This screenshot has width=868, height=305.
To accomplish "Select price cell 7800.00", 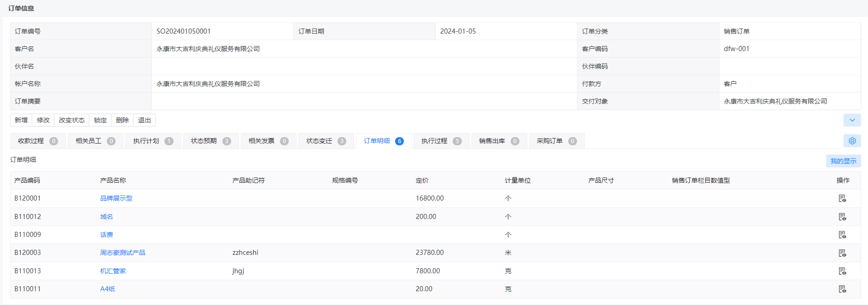I will coord(428,271).
